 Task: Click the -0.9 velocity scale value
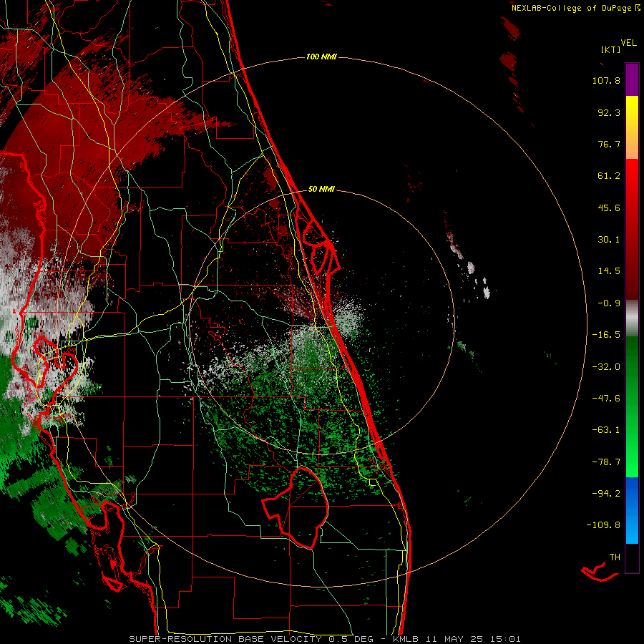point(609,303)
